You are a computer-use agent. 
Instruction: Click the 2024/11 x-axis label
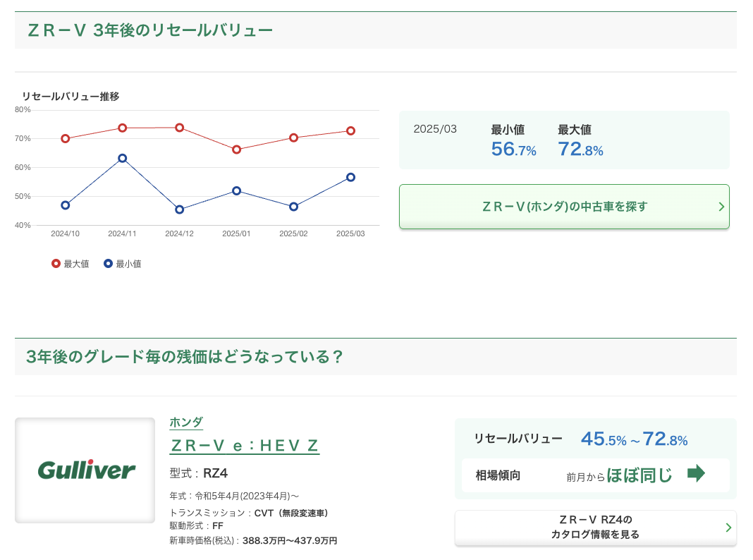click(x=122, y=233)
